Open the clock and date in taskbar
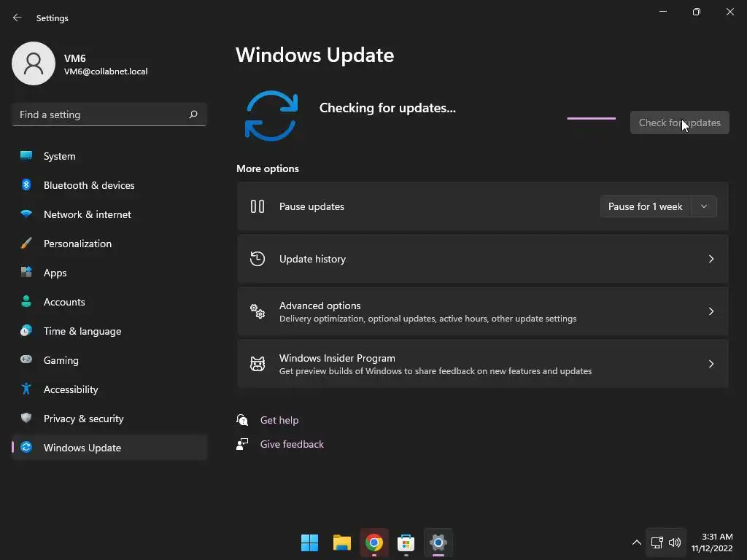 coord(712,542)
